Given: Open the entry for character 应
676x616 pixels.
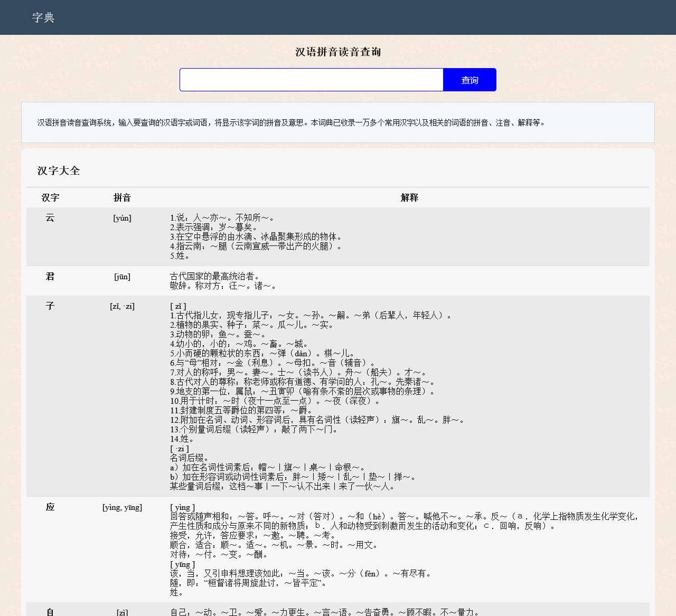Looking at the screenshot, I should click(x=50, y=507).
